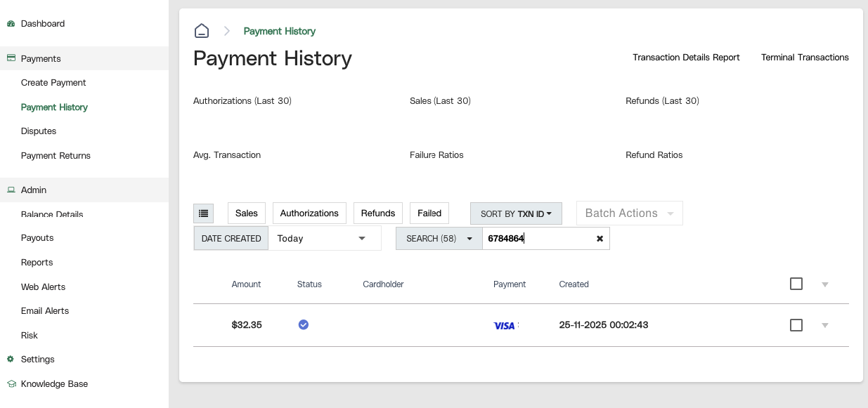Expand the $32.35 transaction row chevron
This screenshot has height=408, width=868.
pos(824,325)
